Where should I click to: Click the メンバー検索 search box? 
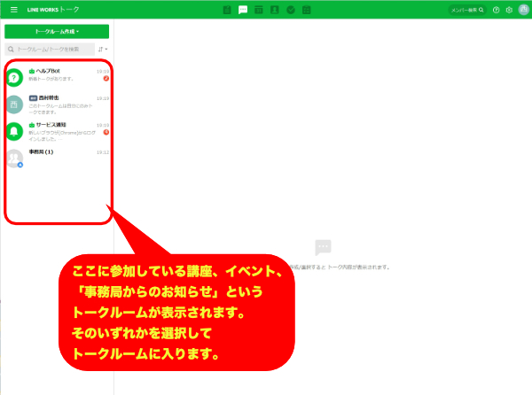click(x=467, y=10)
